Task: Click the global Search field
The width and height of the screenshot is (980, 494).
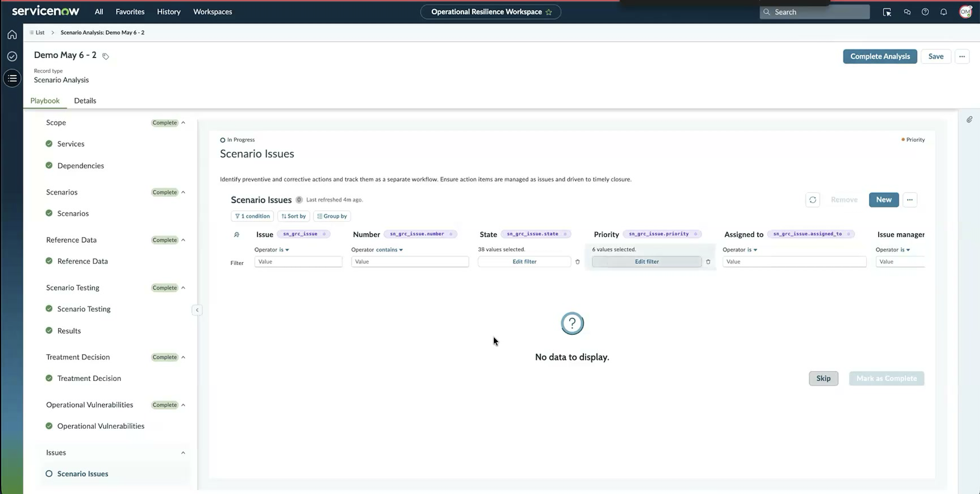Action: 815,12
